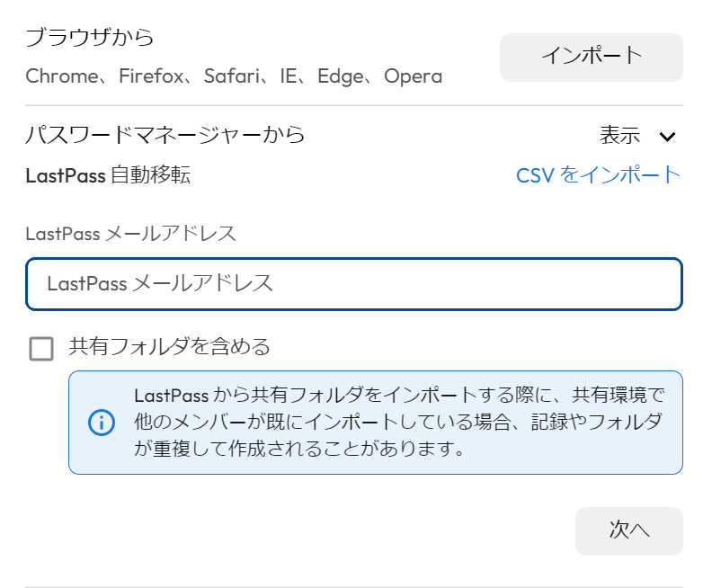Click the word Edge in browser list
Viewport: 712px width, 588px height.
pyautogui.click(x=341, y=76)
